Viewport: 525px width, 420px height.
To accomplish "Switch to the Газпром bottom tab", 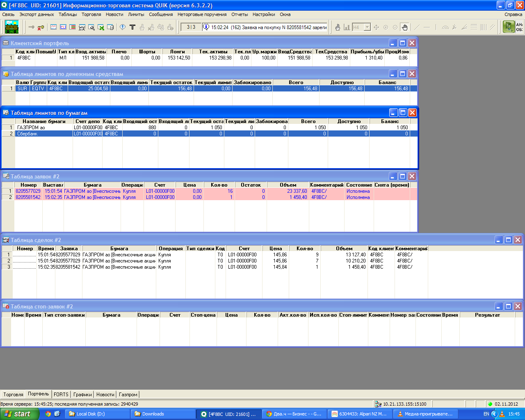I will point(128,395).
